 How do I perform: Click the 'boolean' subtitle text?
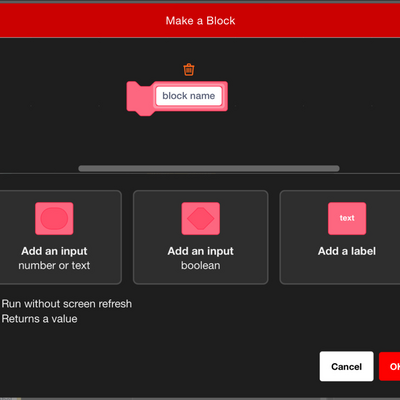201,265
